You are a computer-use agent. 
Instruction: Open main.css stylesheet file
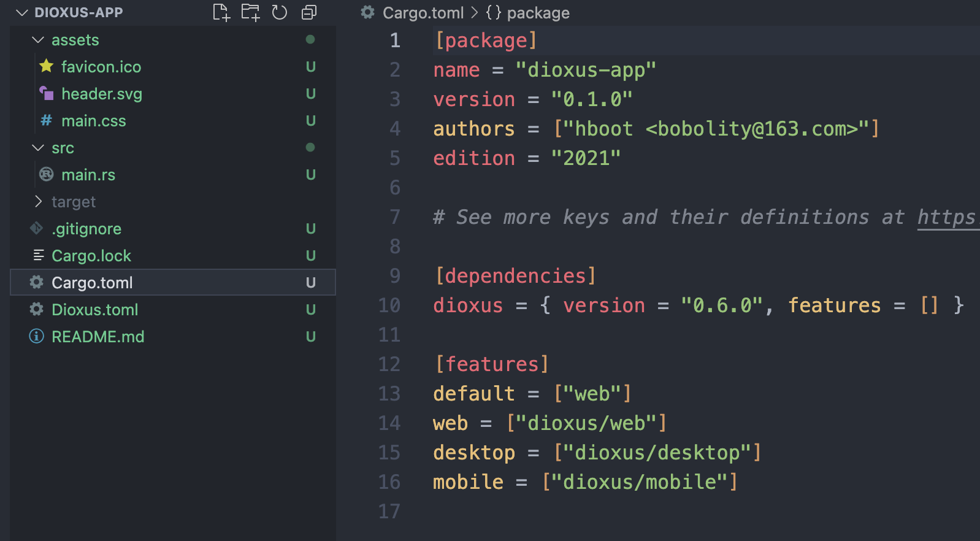94,121
